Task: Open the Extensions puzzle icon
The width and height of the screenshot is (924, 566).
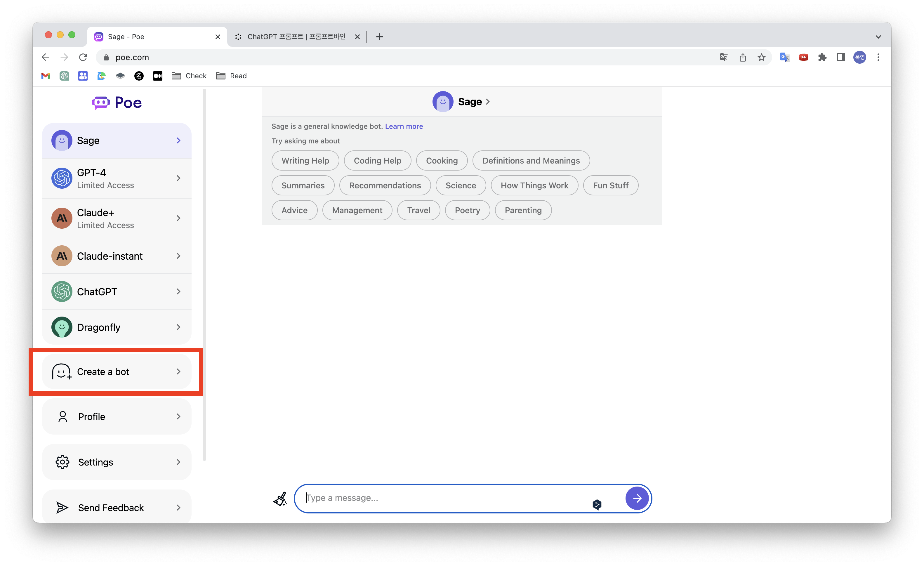Action: click(x=822, y=57)
